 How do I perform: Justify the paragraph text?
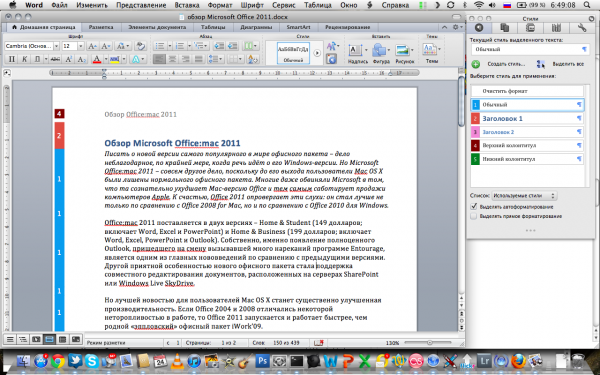[x=198, y=59]
